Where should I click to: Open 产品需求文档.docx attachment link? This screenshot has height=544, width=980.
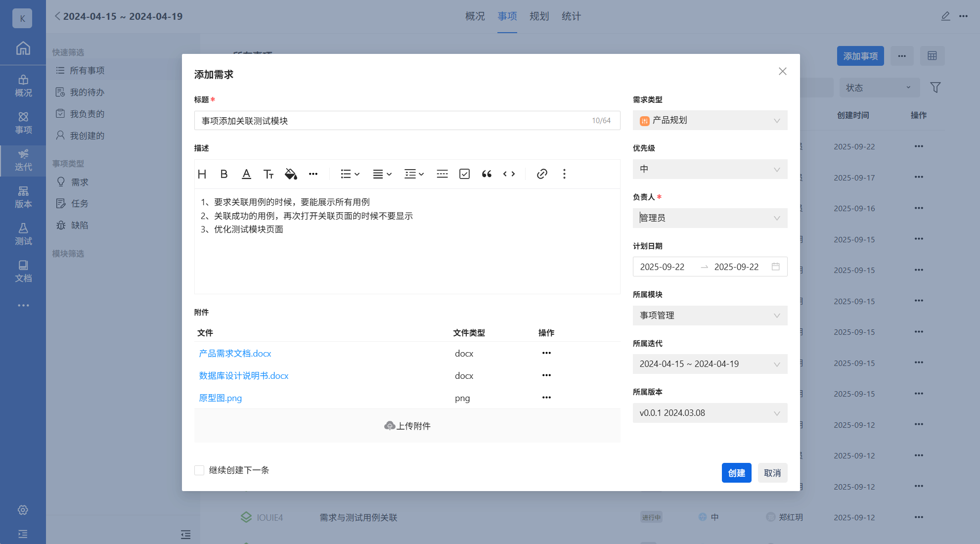pyautogui.click(x=235, y=354)
